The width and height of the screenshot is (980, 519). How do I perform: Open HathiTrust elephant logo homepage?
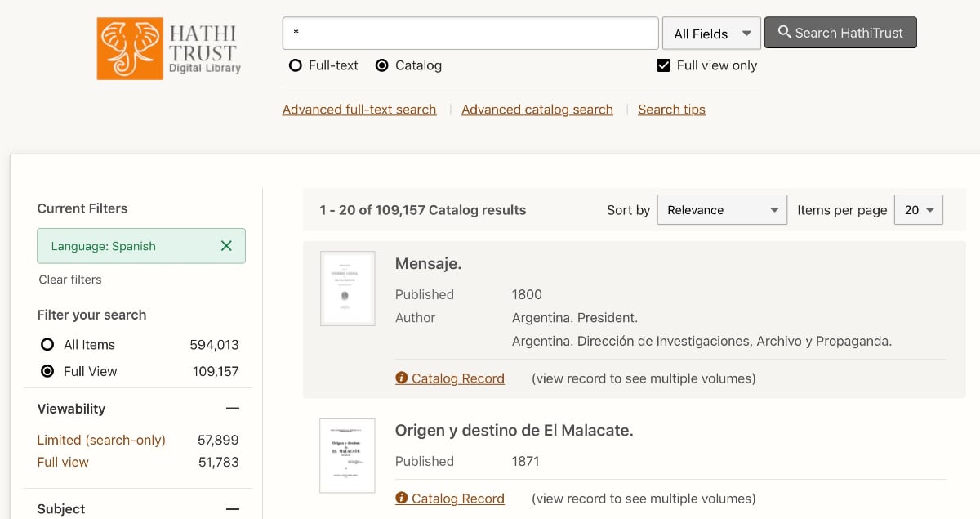169,49
